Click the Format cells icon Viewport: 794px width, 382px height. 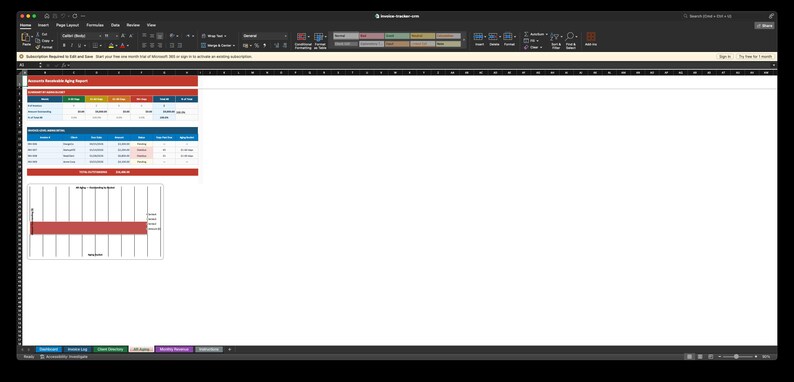(x=508, y=37)
